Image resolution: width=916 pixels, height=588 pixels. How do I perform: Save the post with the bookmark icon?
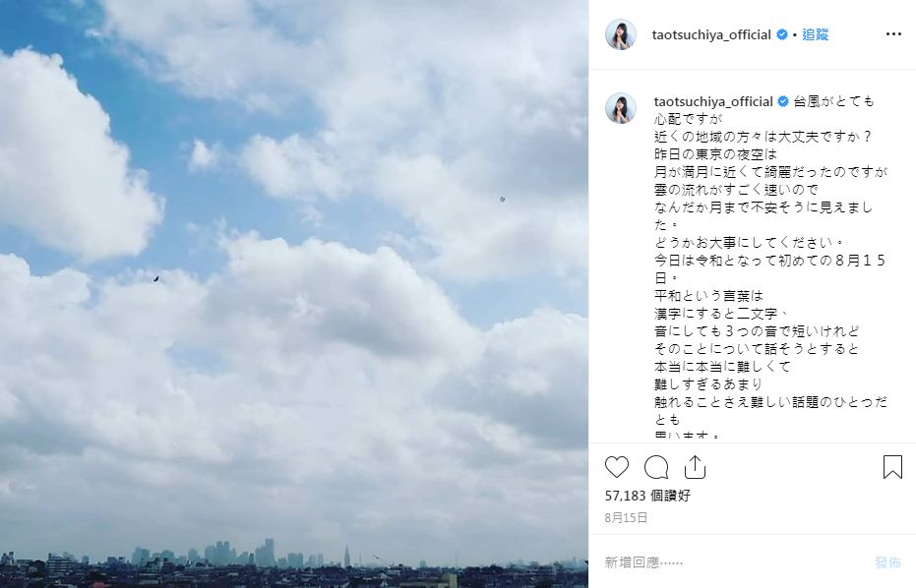click(892, 467)
